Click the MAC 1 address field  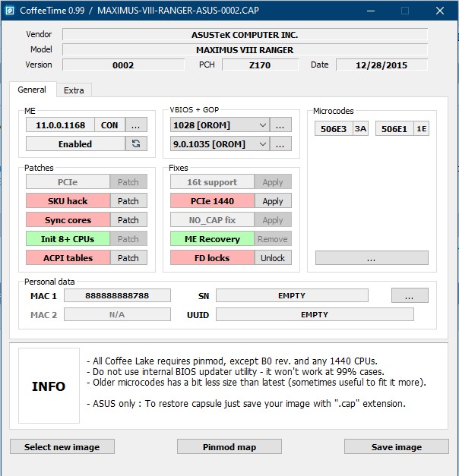click(x=117, y=295)
